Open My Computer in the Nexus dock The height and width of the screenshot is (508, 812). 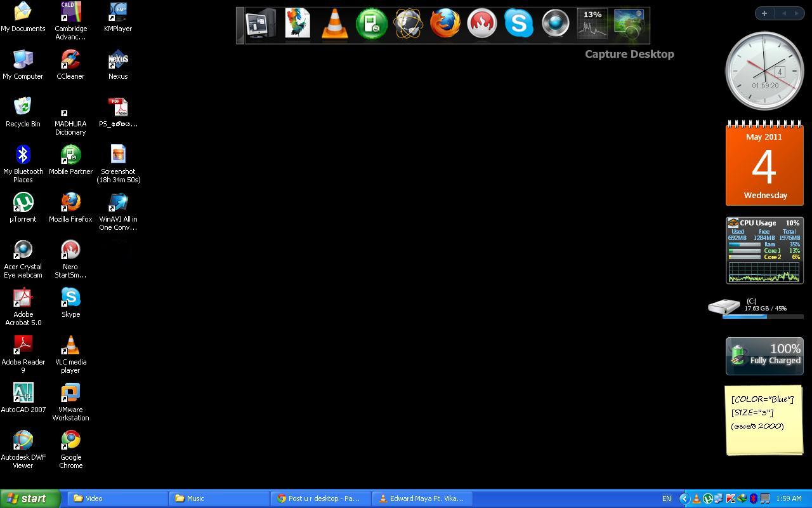tap(261, 23)
